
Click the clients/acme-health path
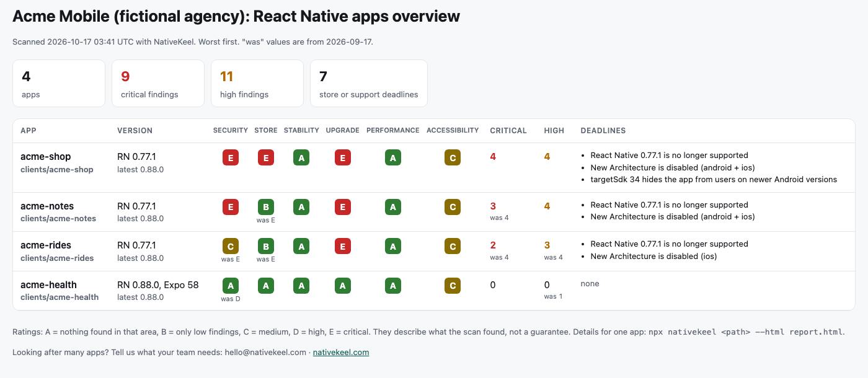(x=60, y=297)
